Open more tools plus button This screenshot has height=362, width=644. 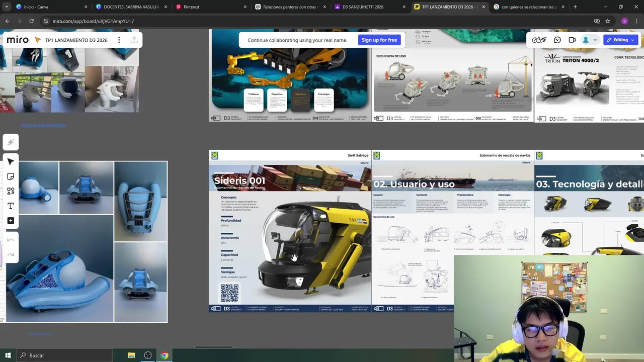pos(11,220)
